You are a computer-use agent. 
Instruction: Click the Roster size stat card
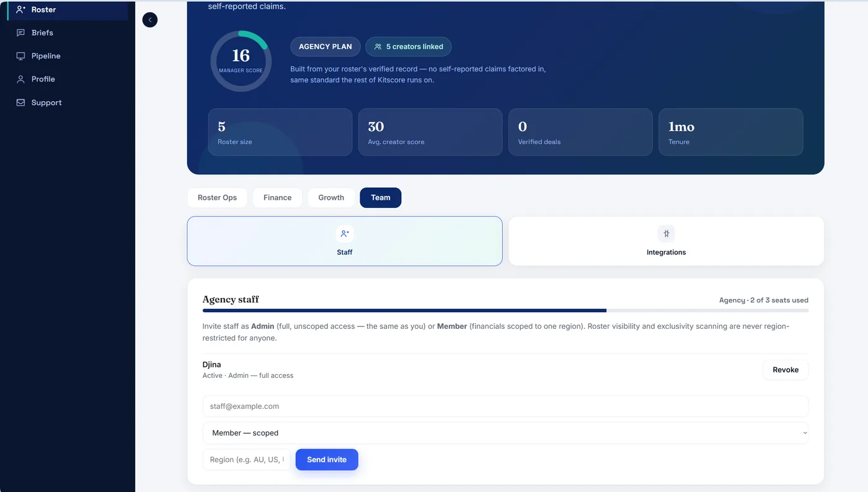280,132
